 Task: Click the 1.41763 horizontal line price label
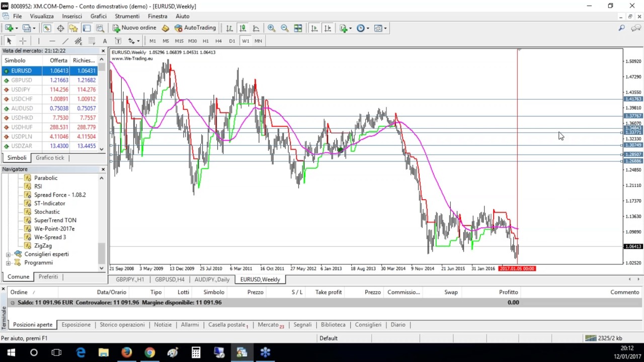coord(633,100)
